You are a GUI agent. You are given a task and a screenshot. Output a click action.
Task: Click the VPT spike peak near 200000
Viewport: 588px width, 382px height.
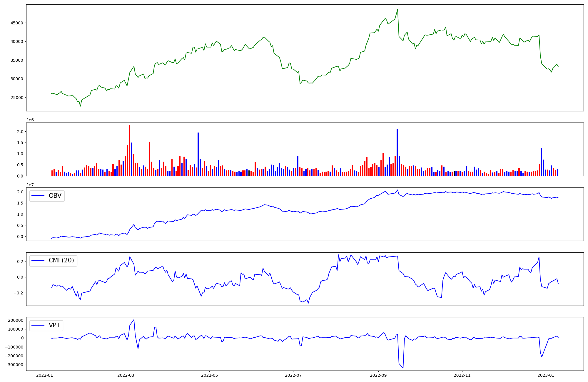tap(134, 320)
